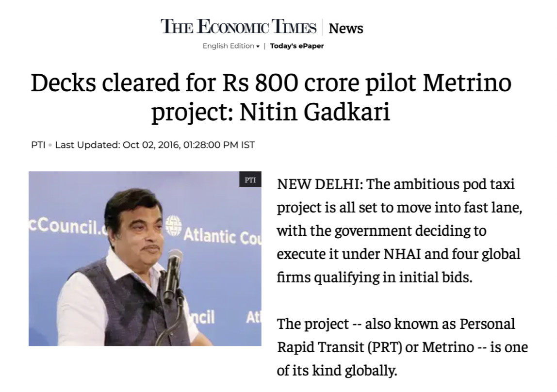Screen dimensions: 557x392
Task: Open the News section link
Action: pyautogui.click(x=346, y=29)
